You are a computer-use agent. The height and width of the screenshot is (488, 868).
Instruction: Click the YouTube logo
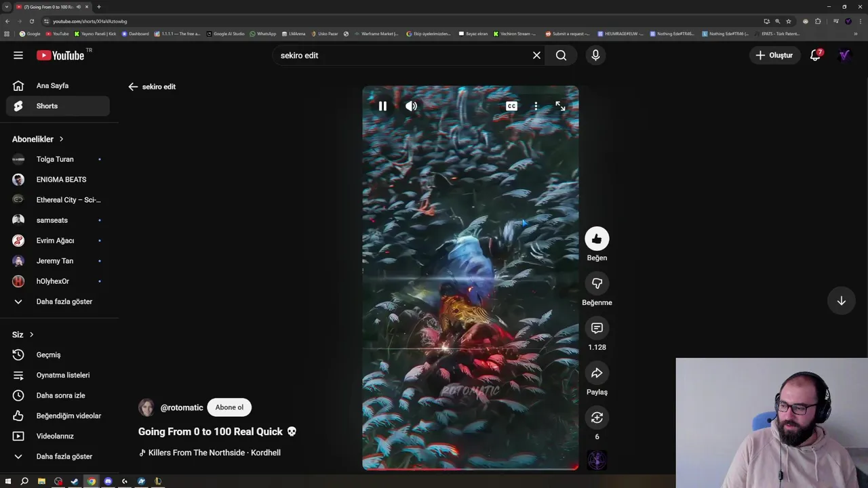[60, 56]
